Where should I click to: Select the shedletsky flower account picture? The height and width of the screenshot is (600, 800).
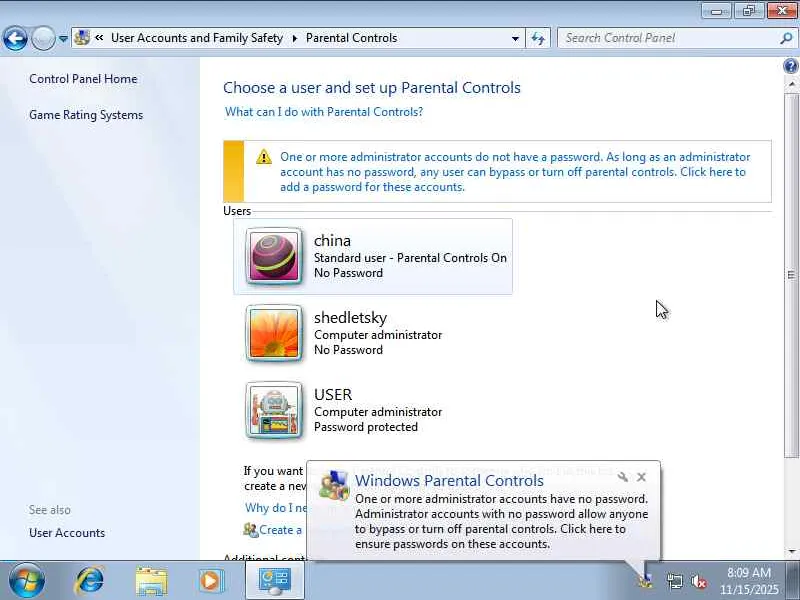[x=274, y=333]
